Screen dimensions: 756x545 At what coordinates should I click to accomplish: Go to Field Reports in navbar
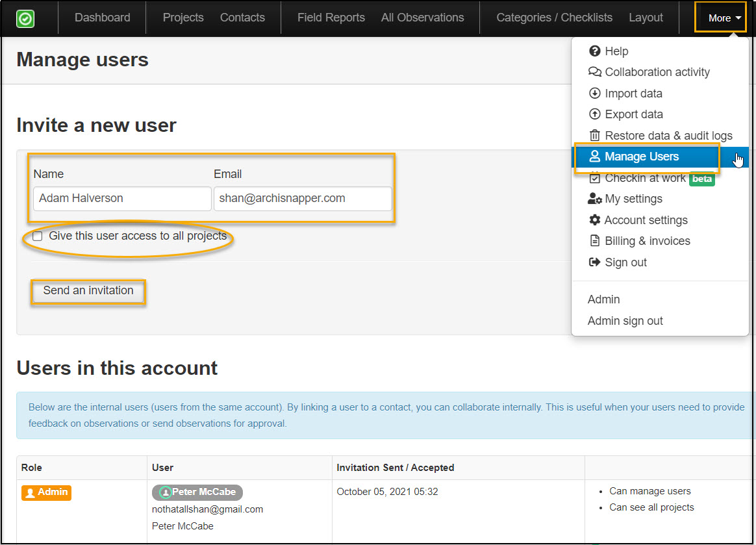click(331, 18)
